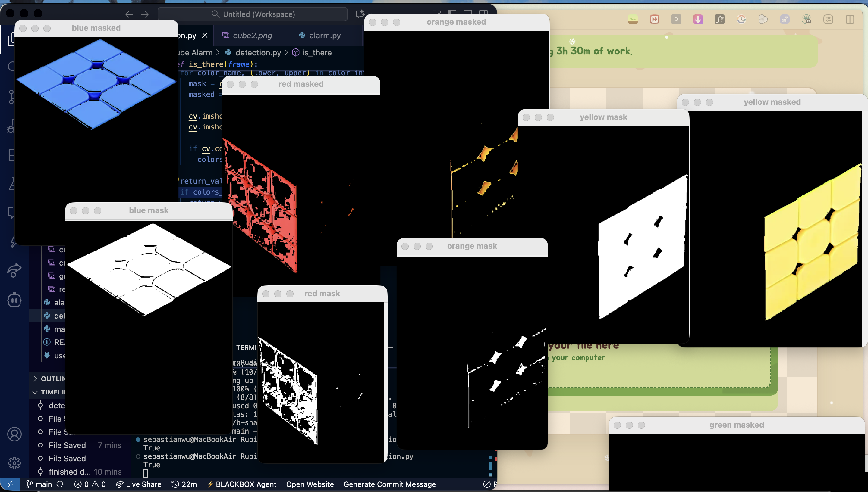Click the pink download arrow extension icon
The image size is (868, 492).
pyautogui.click(x=698, y=20)
